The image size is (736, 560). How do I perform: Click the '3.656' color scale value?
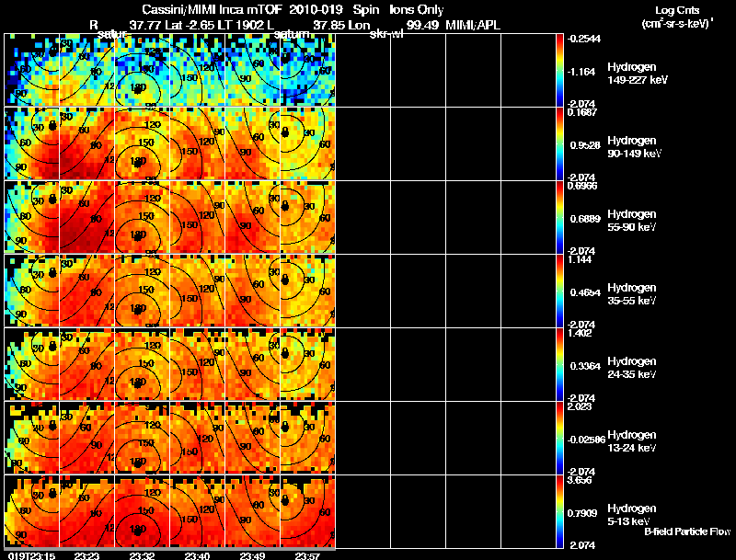pos(580,480)
